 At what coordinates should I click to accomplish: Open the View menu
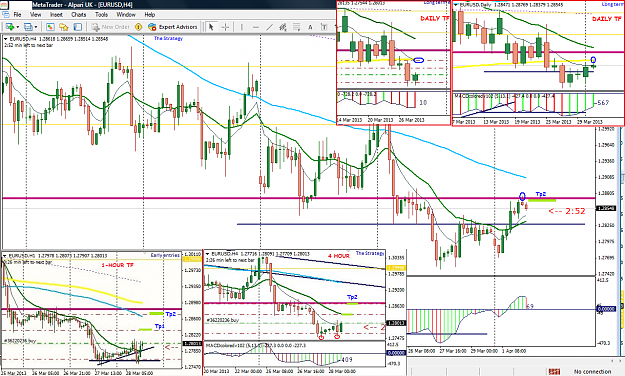pyautogui.click(x=35, y=15)
